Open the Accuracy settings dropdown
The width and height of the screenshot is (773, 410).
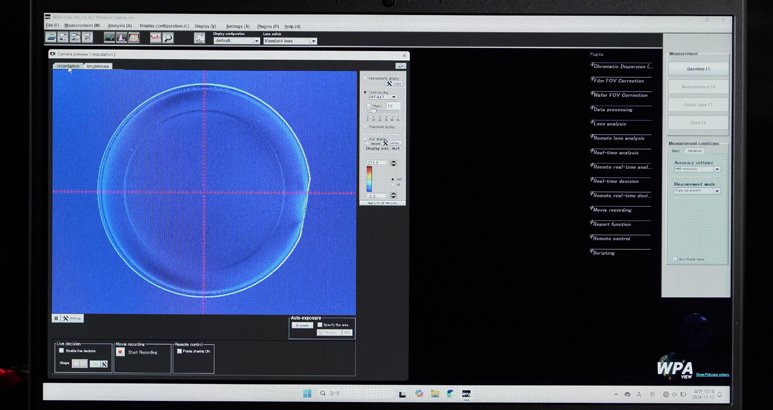pos(697,169)
